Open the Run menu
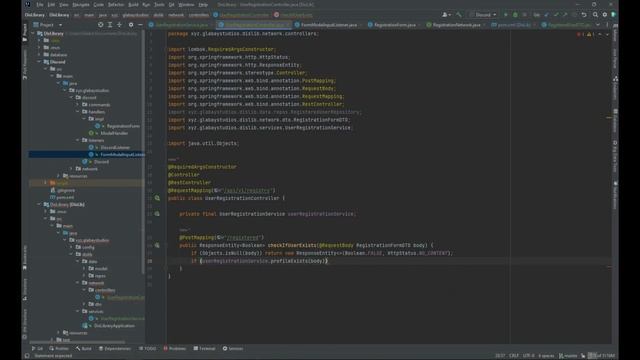Viewport: 640px width, 360px height. [146, 4]
